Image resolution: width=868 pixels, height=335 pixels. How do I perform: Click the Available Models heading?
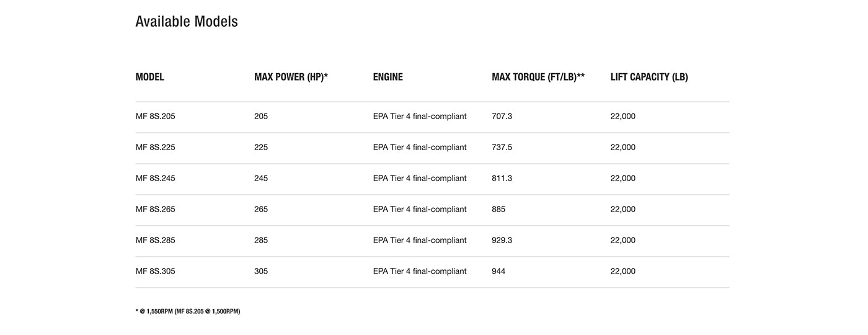[x=187, y=22]
